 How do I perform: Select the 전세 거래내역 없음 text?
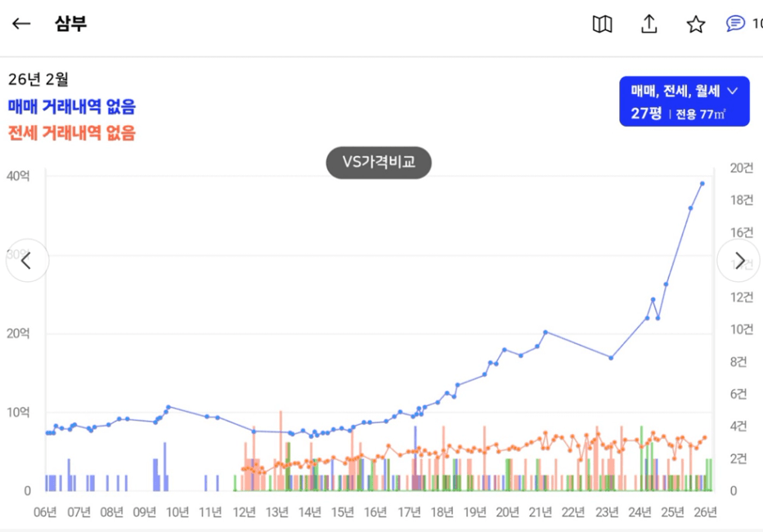click(72, 133)
